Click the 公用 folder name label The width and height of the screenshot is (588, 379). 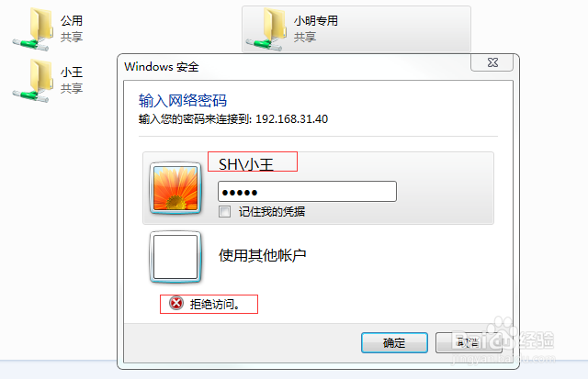click(x=72, y=20)
